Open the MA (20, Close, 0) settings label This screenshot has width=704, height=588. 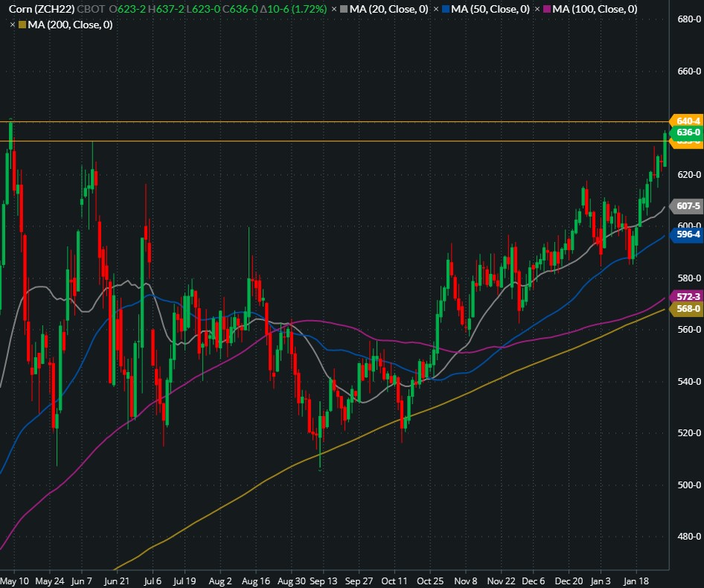[x=389, y=10]
